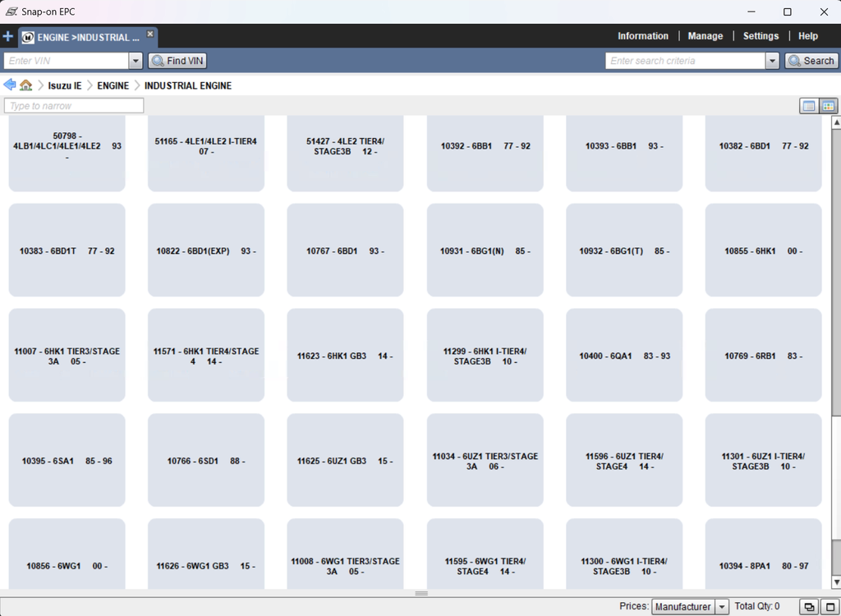
Task: Focus the Enter search criteria field
Action: coord(686,61)
